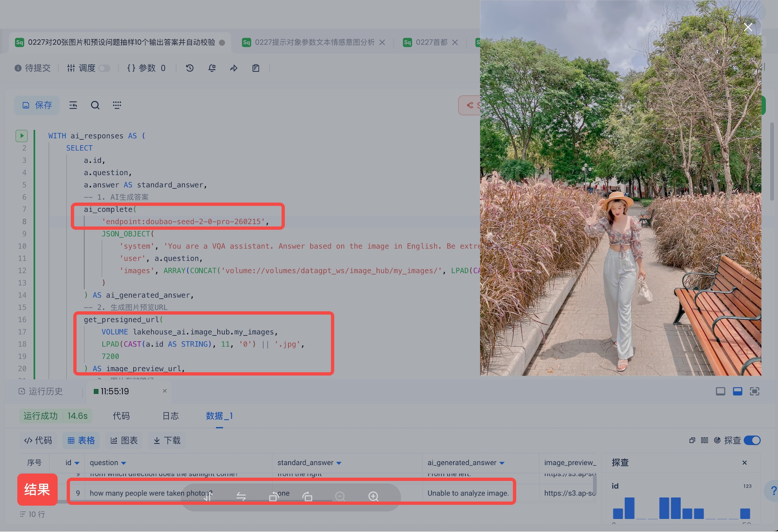Click the fullscreen results panel icon
The width and height of the screenshot is (778, 532).
[x=754, y=391]
